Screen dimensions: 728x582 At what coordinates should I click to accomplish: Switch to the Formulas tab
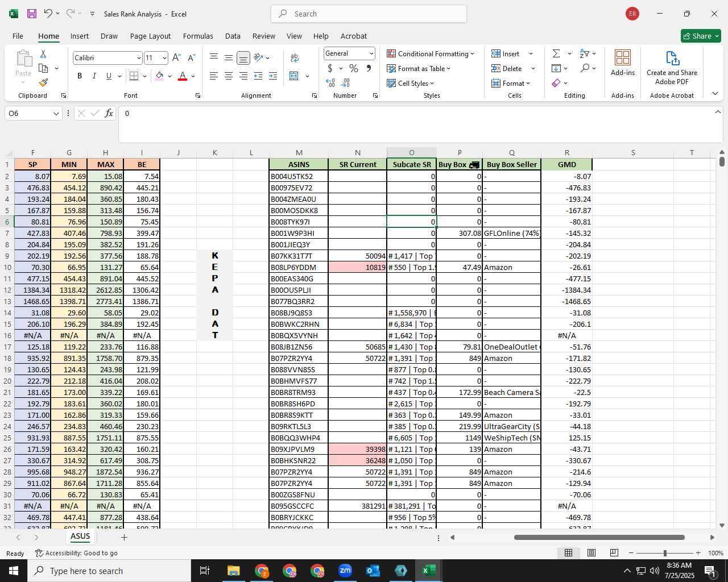point(198,36)
